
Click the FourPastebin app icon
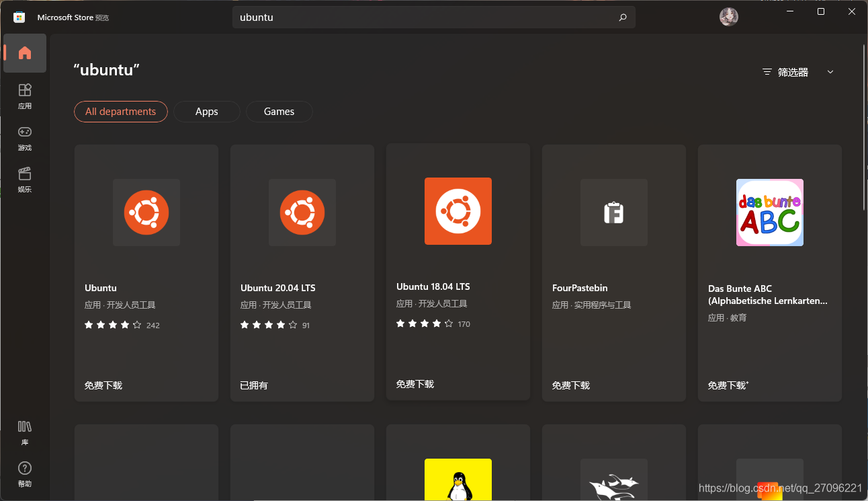[x=614, y=213]
